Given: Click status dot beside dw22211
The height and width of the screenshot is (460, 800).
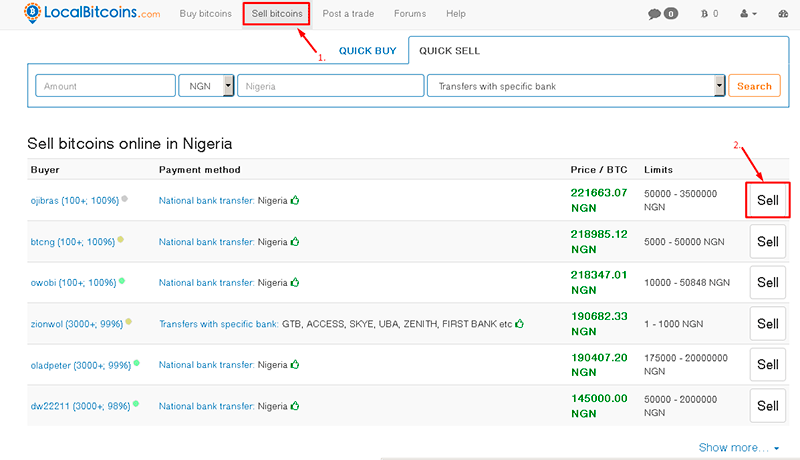Looking at the screenshot, I should (136, 404).
